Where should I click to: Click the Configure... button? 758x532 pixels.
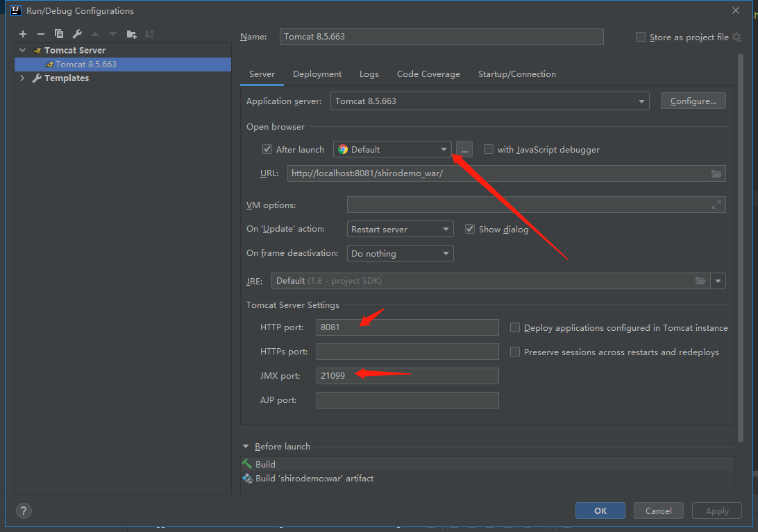coord(693,101)
